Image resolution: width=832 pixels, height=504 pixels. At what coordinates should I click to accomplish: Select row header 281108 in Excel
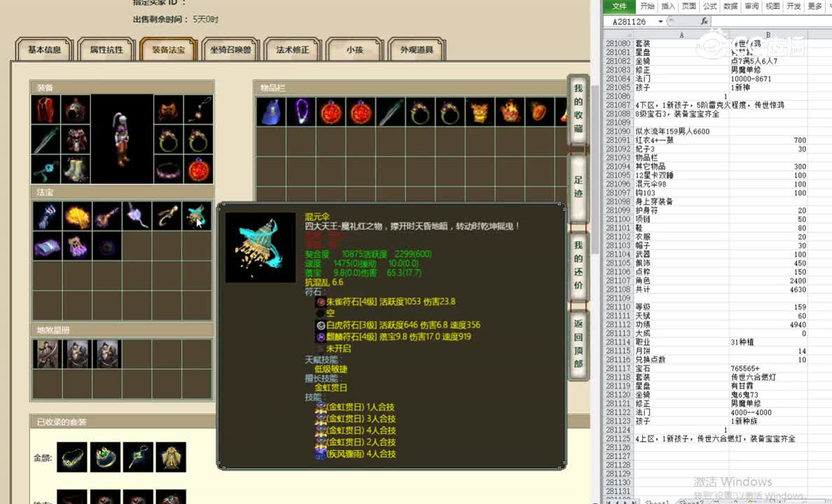click(618, 290)
